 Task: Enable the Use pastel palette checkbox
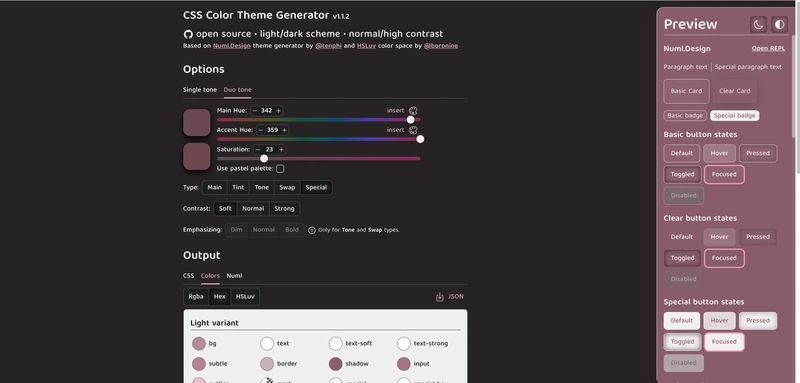coord(280,168)
